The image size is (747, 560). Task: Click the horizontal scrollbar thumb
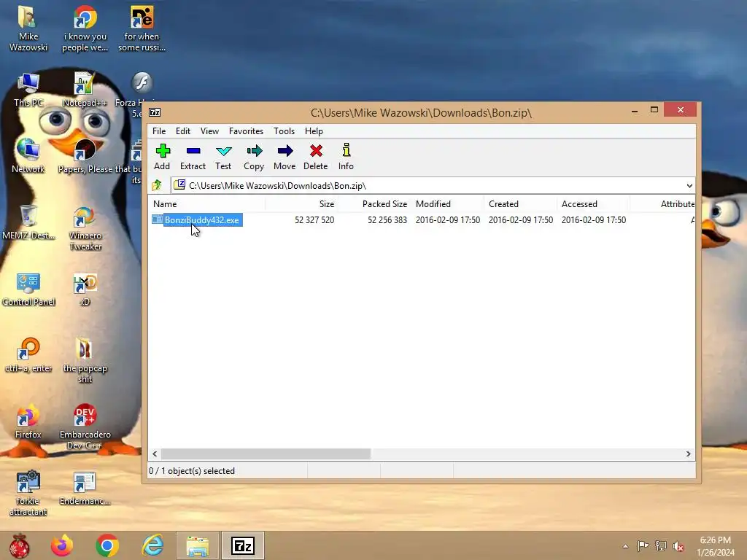coord(266,454)
